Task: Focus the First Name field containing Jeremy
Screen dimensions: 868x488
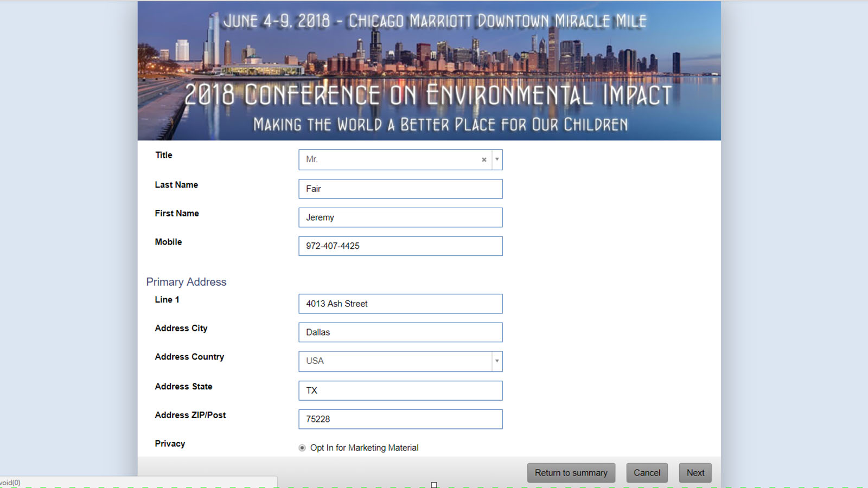Action: pyautogui.click(x=400, y=217)
